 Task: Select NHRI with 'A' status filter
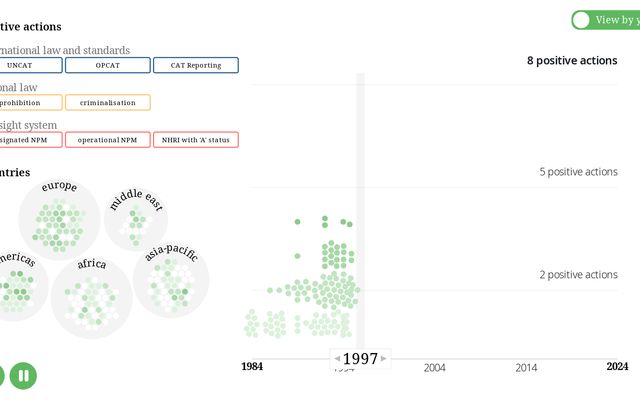pos(196,140)
